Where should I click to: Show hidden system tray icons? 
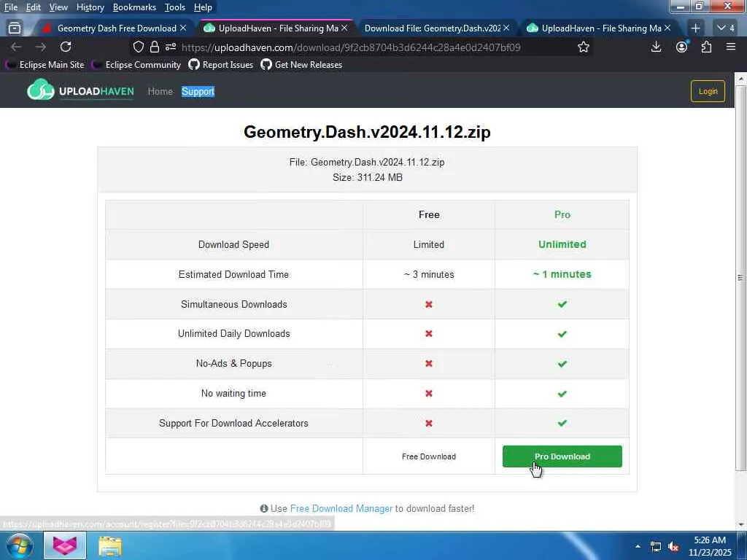click(x=638, y=545)
